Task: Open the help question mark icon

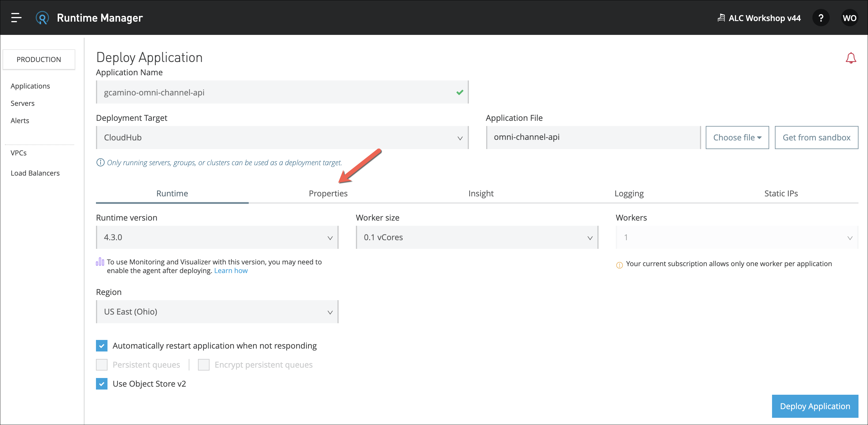Action: (x=821, y=18)
